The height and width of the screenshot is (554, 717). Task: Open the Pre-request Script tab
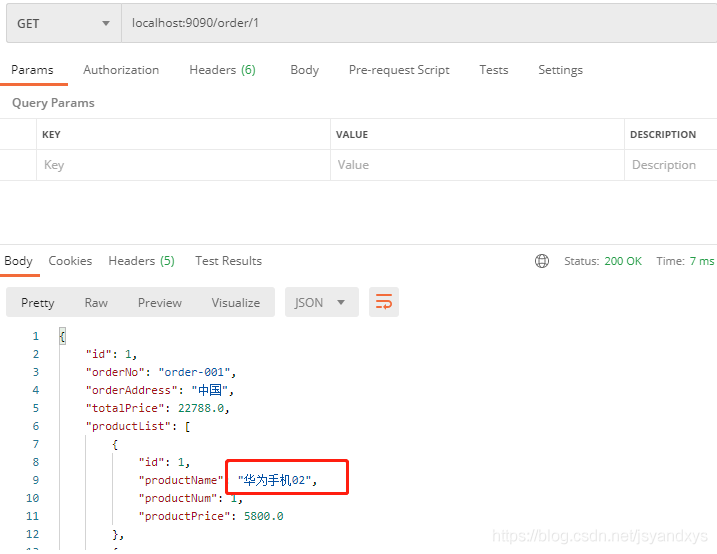pyautogui.click(x=399, y=70)
